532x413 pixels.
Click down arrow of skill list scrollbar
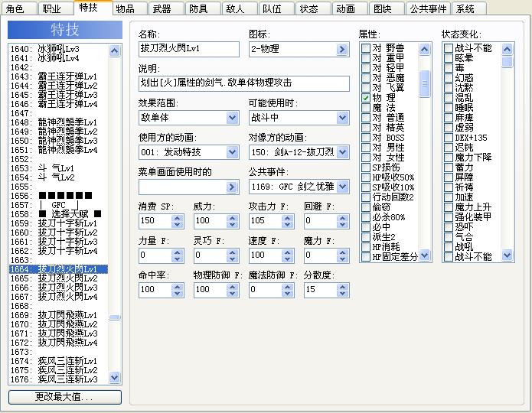tap(115, 377)
